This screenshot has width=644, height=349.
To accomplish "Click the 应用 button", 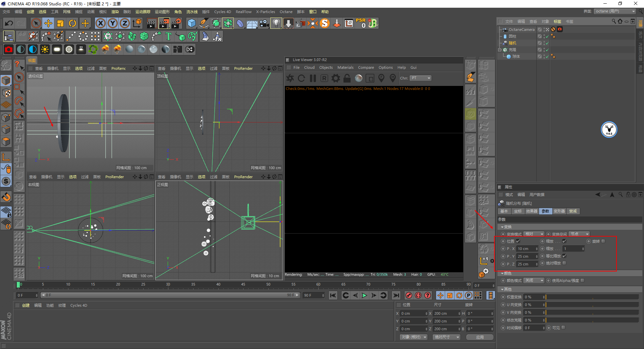I will click(x=480, y=337).
